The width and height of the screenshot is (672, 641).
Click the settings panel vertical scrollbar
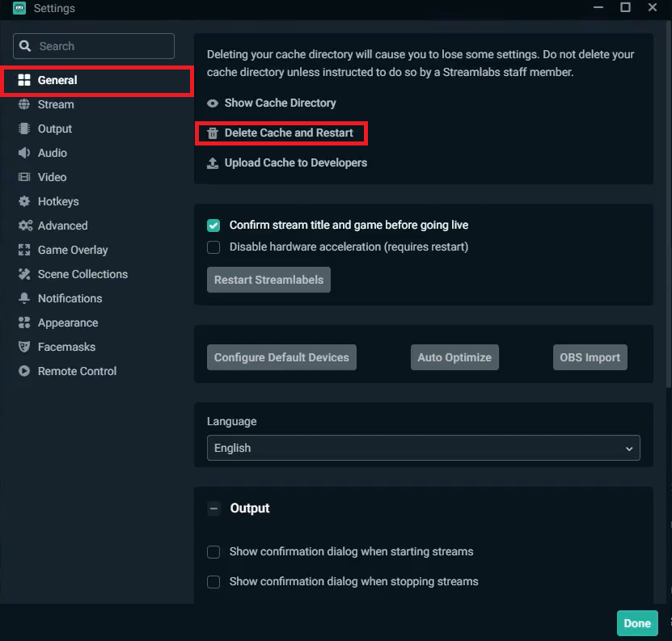pyautogui.click(x=669, y=205)
